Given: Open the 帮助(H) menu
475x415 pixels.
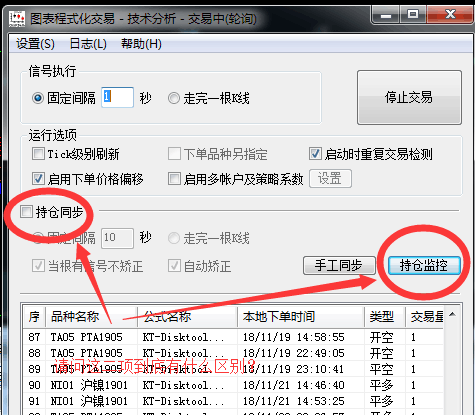Looking at the screenshot, I should 141,44.
